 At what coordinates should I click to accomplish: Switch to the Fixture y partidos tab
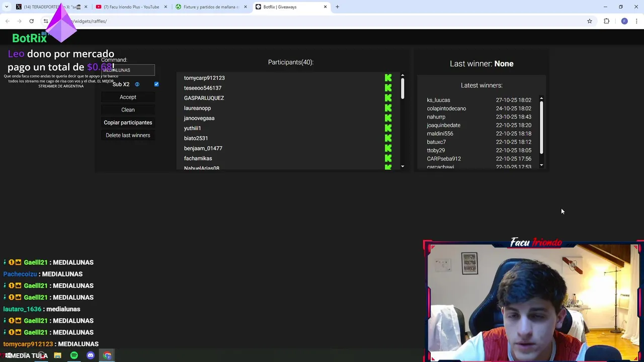click(x=210, y=7)
